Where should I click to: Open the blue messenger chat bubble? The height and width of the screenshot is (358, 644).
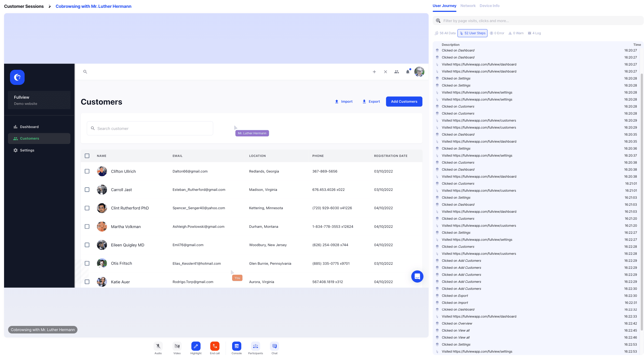[x=417, y=276]
